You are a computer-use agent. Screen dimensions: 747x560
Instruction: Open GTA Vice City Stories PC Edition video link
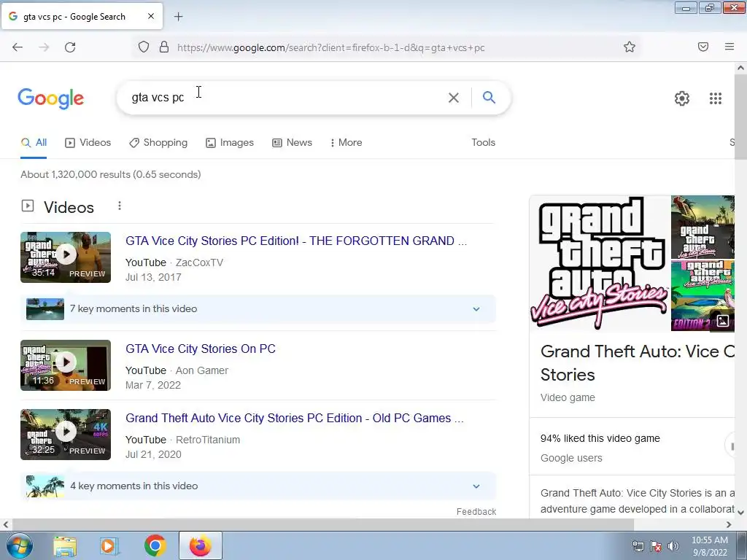[296, 241]
